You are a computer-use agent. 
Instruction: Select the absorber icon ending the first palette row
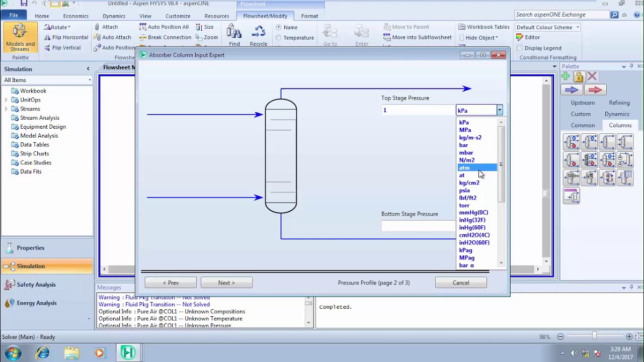pos(624,142)
